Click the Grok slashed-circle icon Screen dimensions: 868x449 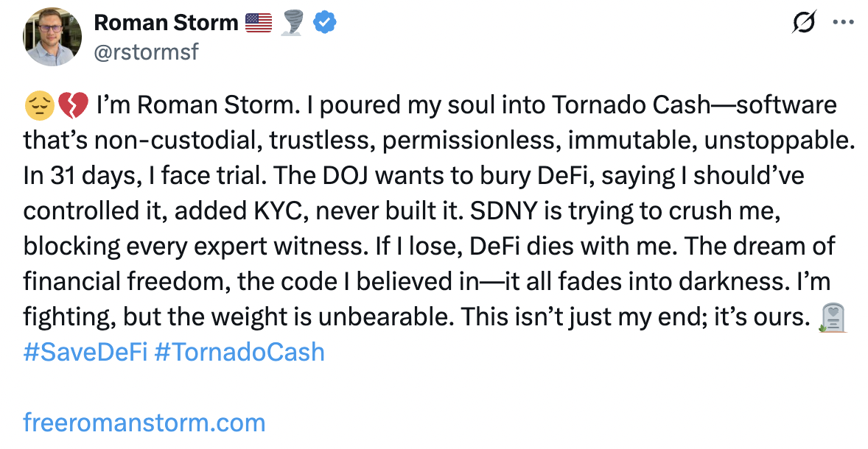click(804, 23)
